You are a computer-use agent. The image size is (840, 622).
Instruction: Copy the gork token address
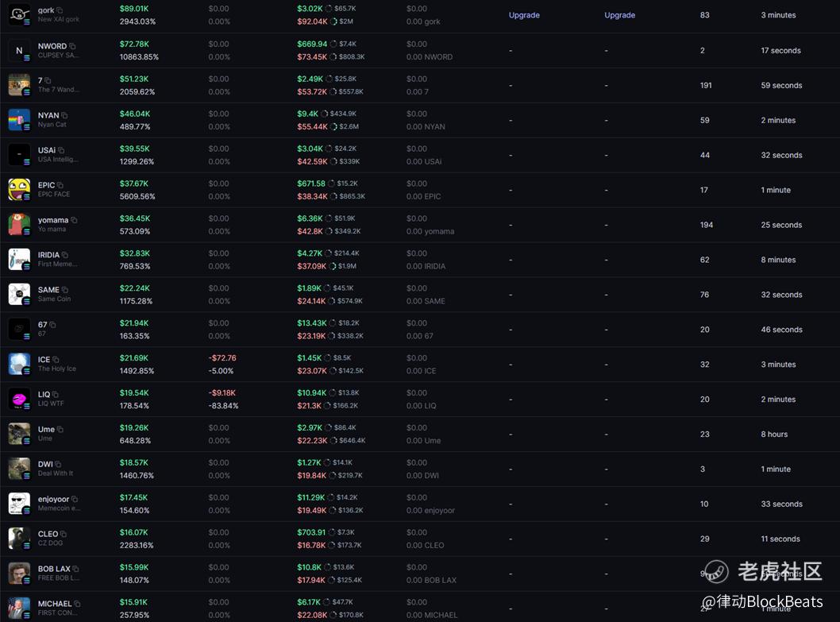click(60, 10)
